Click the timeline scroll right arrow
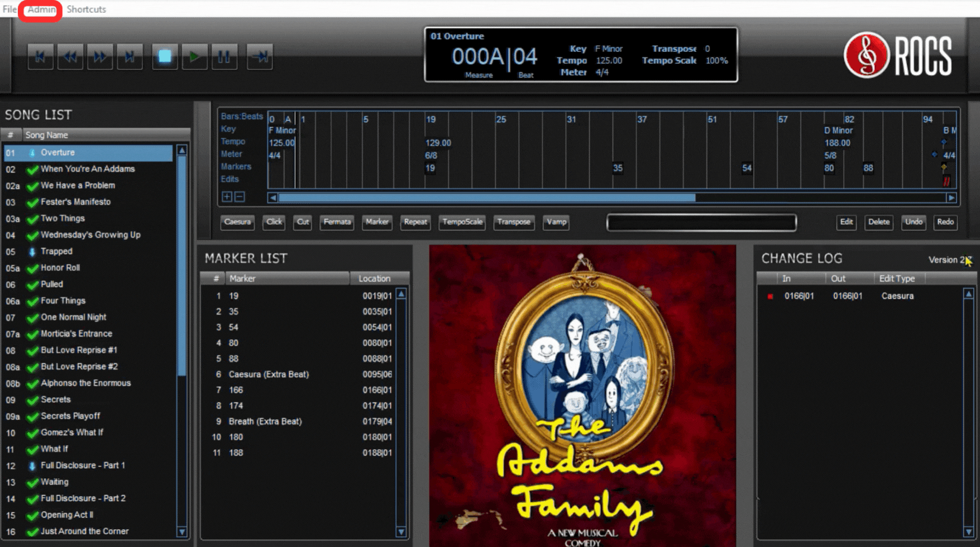This screenshot has width=980, height=547. [951, 197]
